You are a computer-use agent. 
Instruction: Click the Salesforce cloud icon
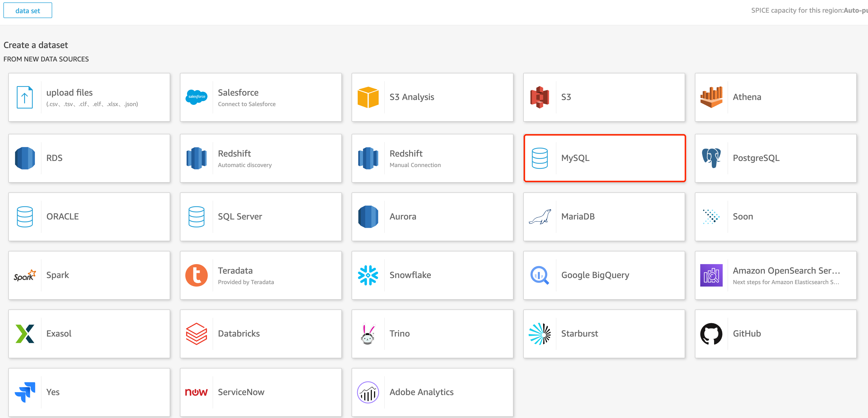pos(197,97)
